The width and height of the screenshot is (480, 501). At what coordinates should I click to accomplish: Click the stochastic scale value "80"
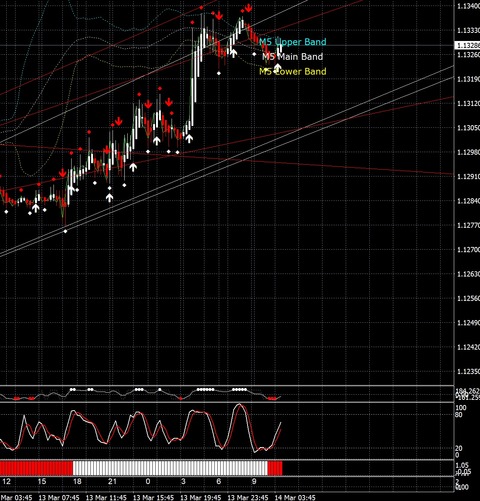click(459, 415)
